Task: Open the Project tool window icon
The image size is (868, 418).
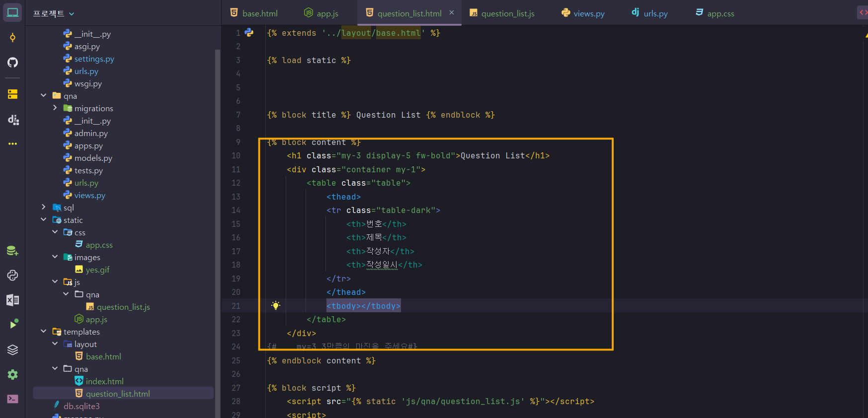Action: (x=12, y=12)
